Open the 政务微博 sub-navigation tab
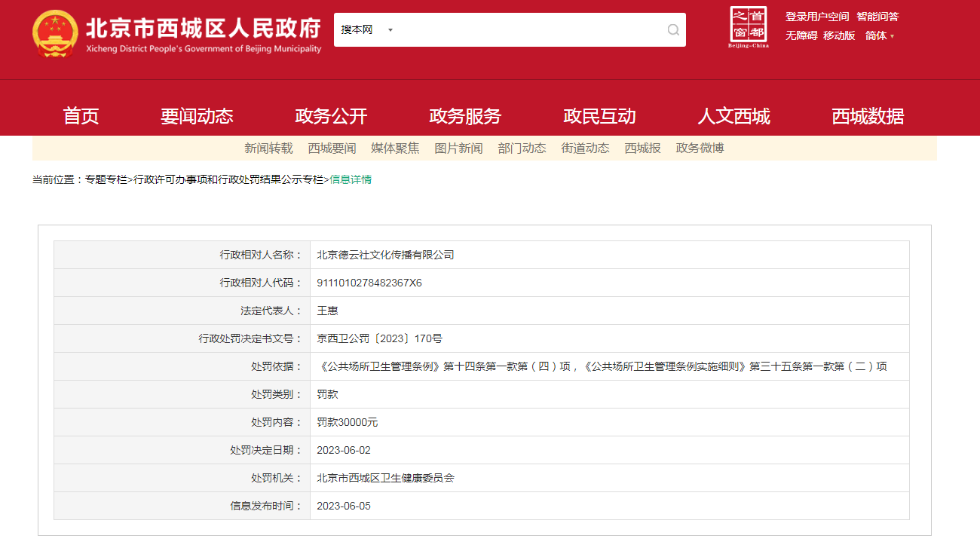This screenshot has width=980, height=557. [x=700, y=148]
